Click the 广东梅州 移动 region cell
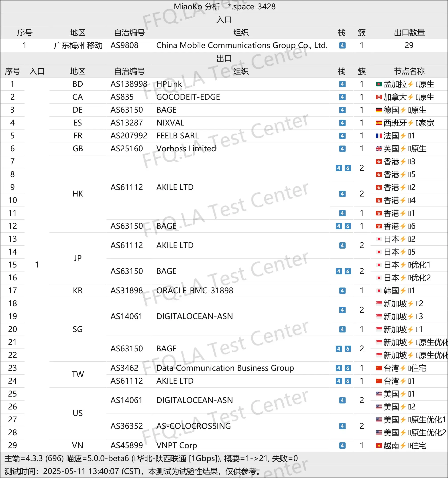This screenshot has width=448, height=478. pyautogui.click(x=78, y=45)
